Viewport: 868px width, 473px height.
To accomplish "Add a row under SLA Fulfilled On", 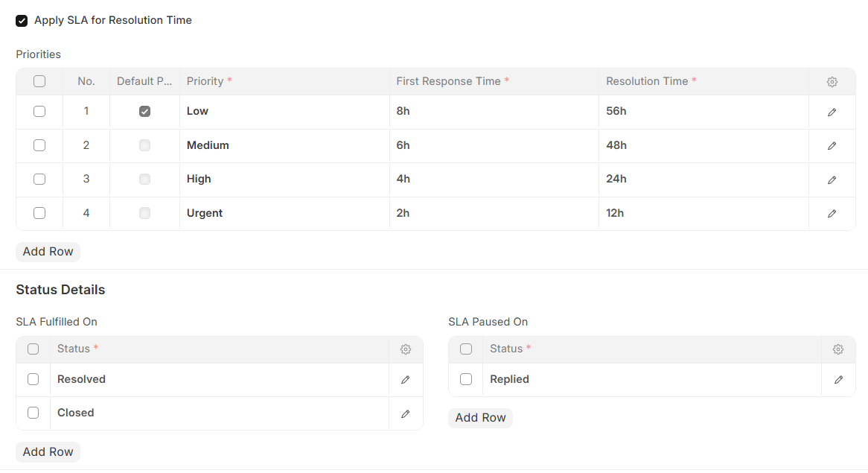I will click(48, 452).
